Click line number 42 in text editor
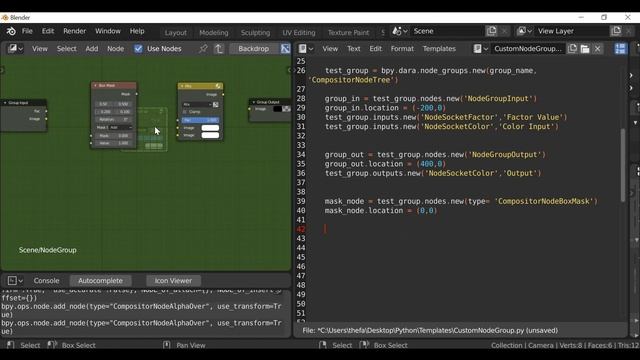Image resolution: width=640 pixels, height=360 pixels. pyautogui.click(x=301, y=229)
